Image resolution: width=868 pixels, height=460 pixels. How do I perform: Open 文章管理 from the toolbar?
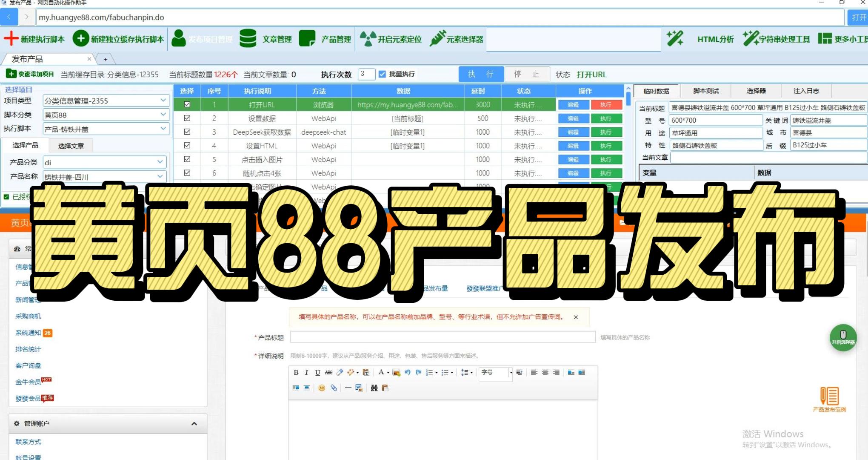tap(266, 38)
